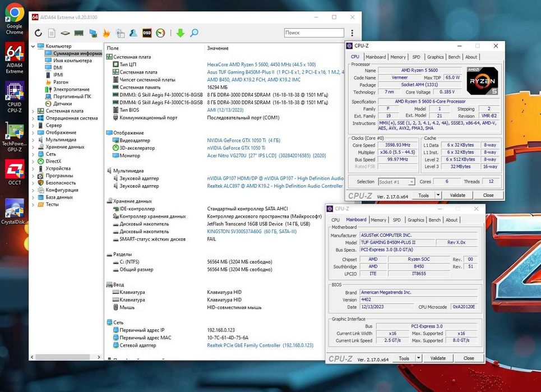Open KINGSTON SV300S37A60G disk link

tap(252, 232)
